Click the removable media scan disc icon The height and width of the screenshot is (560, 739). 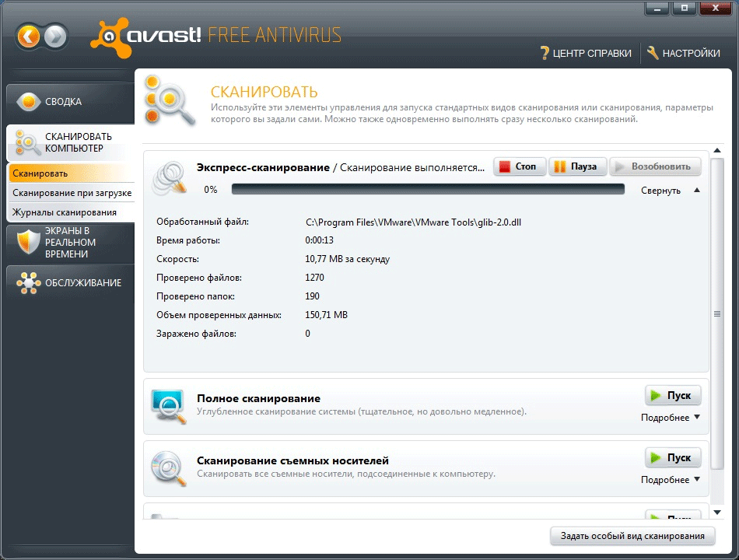click(168, 467)
